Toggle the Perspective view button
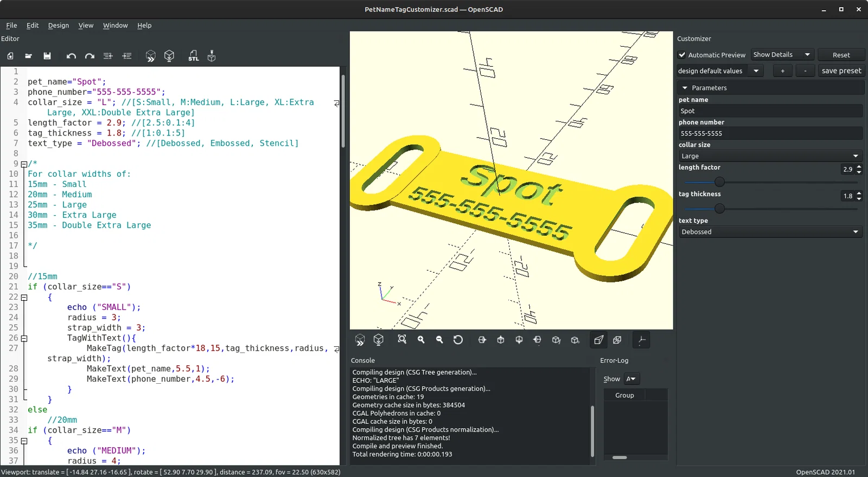This screenshot has height=477, width=868. click(x=598, y=340)
